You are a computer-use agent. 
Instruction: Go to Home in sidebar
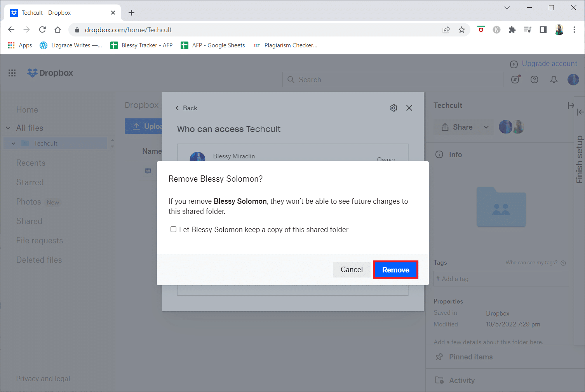(27, 110)
